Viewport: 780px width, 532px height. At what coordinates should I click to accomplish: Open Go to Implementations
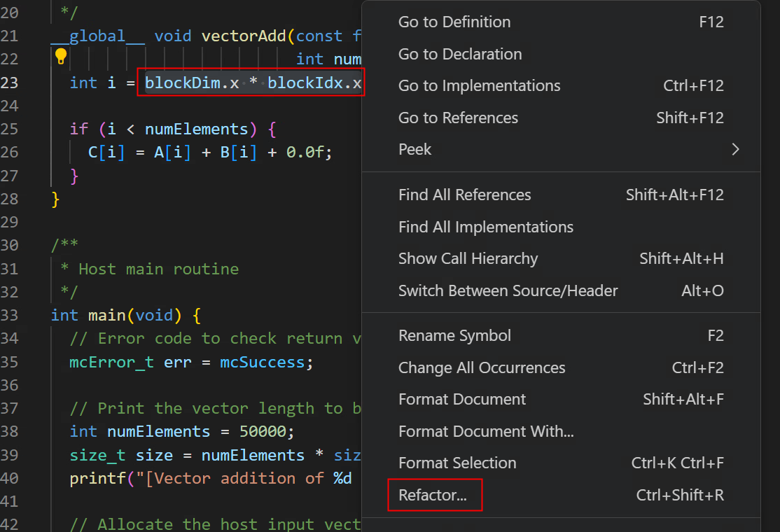click(x=479, y=85)
